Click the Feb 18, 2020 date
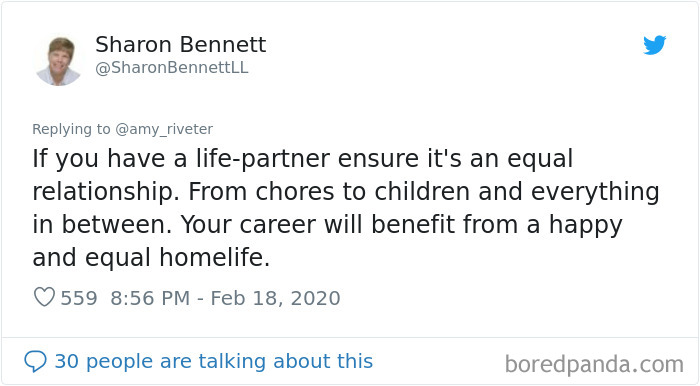The image size is (700, 386). pyautogui.click(x=275, y=298)
